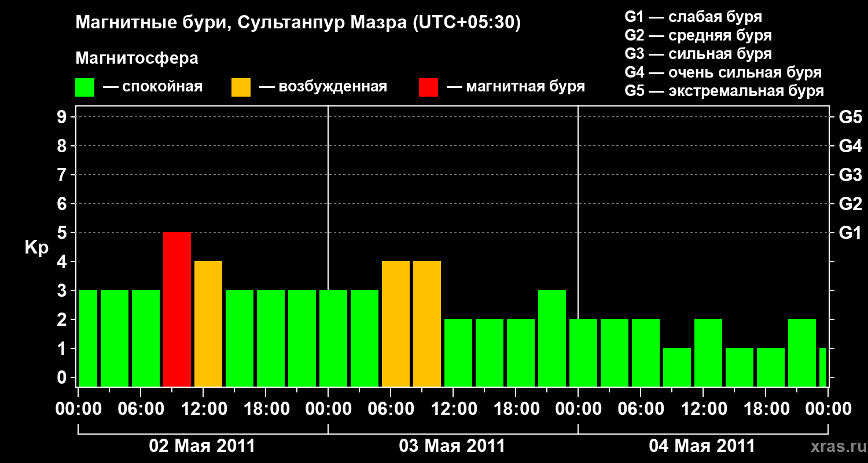Image resolution: width=868 pixels, height=463 pixels.
Task: Click 'G2 — средняя буря' legend line
Action: pyautogui.click(x=698, y=35)
